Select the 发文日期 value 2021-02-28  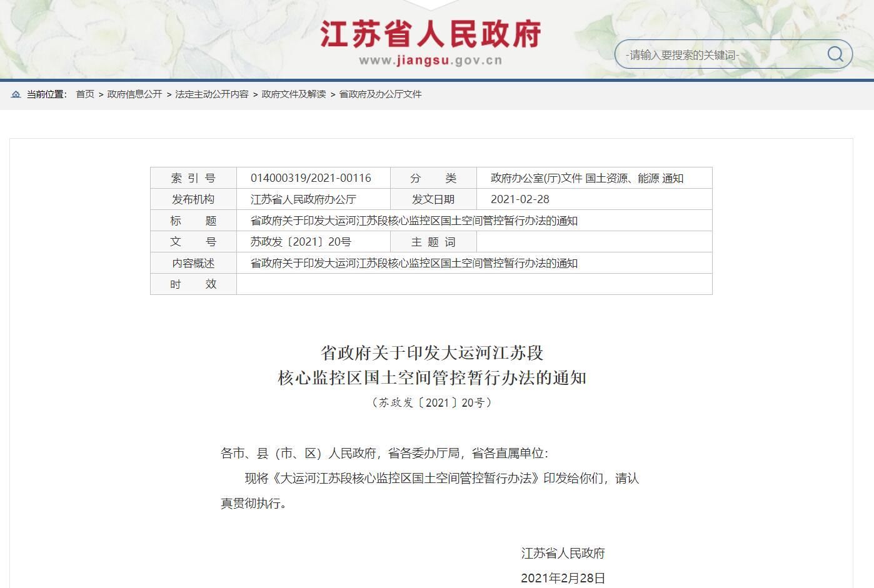tap(520, 199)
